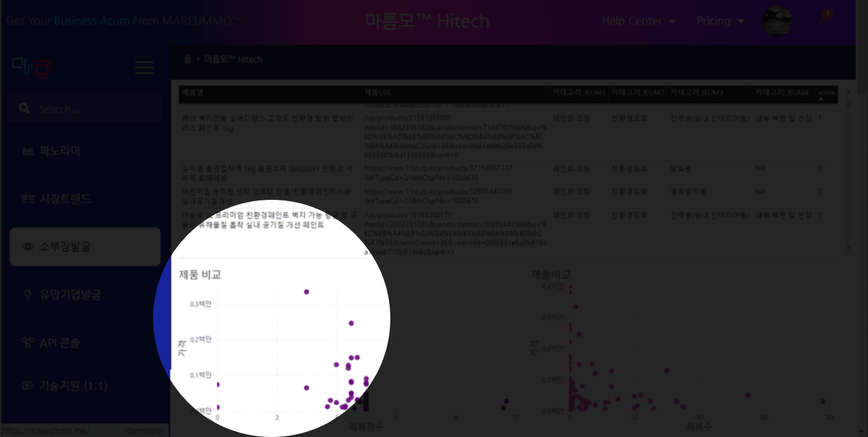The image size is (868, 437).
Task: Sort table by the score column
Action: coord(826,93)
